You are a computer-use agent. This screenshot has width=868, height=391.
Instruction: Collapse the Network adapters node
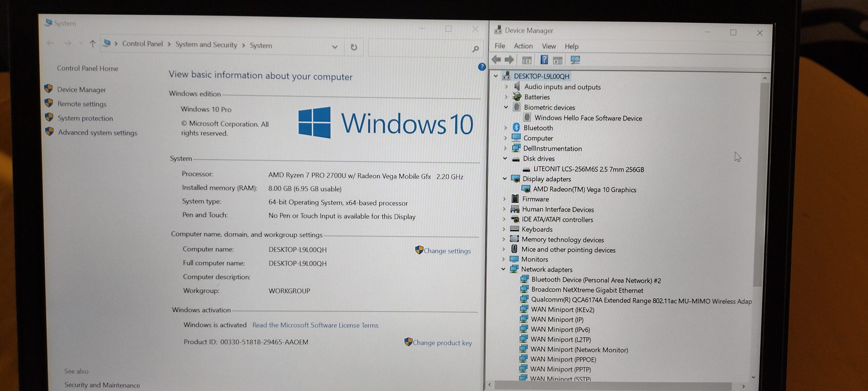(503, 269)
